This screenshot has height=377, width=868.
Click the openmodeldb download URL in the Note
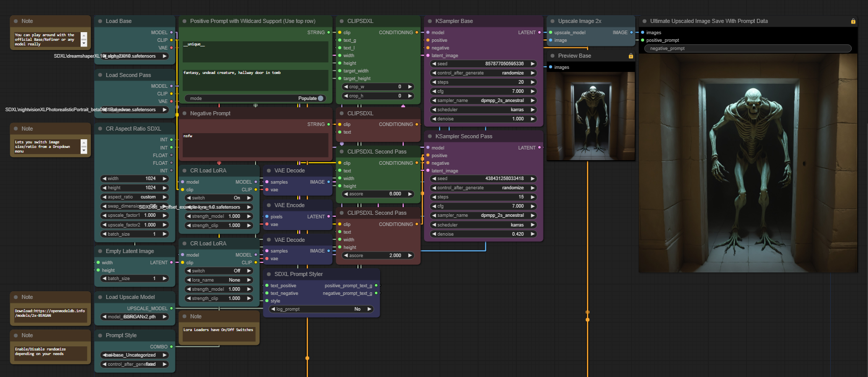pyautogui.click(x=50, y=313)
